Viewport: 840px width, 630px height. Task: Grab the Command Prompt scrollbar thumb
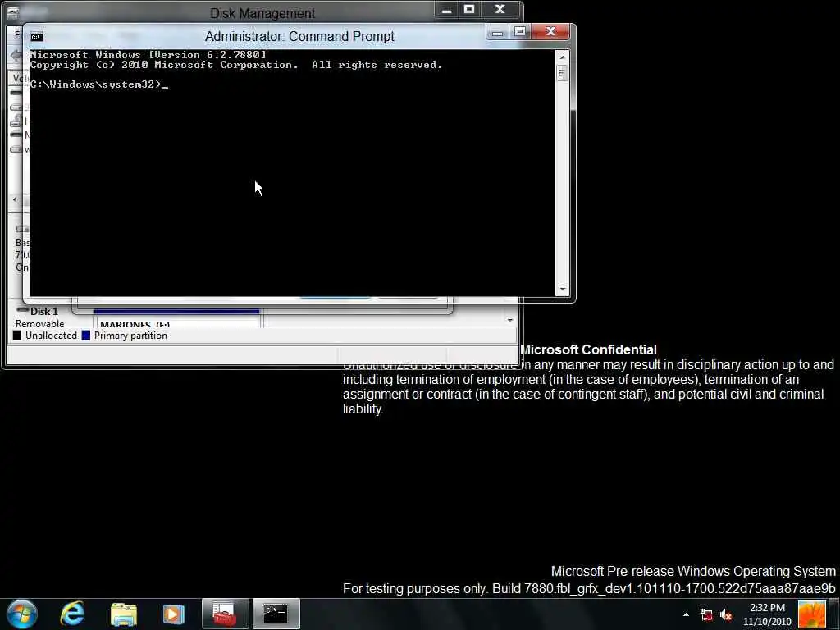563,73
